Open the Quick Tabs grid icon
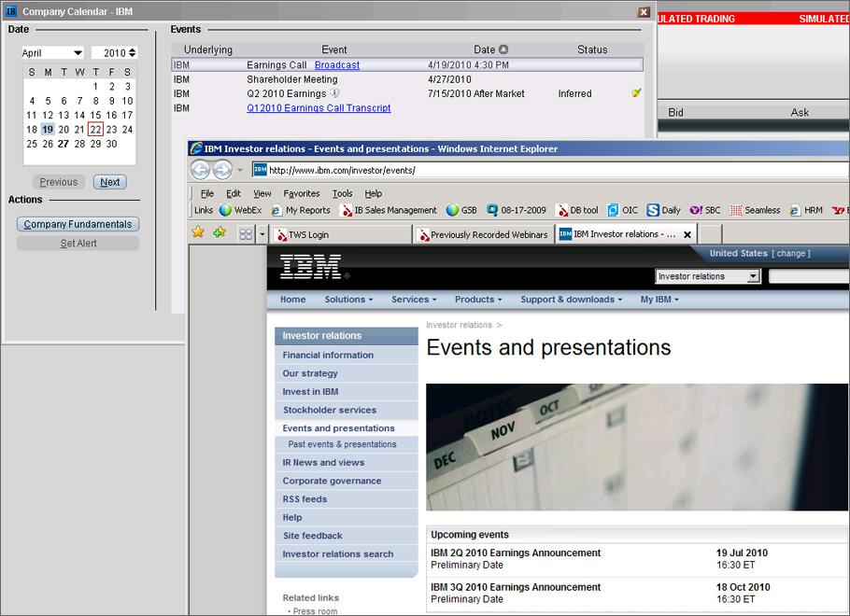 (246, 234)
